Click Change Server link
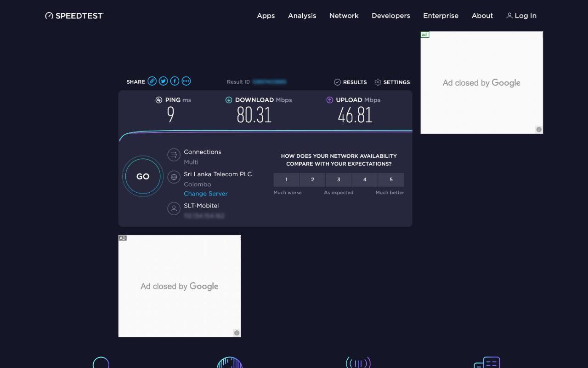The image size is (588, 368). click(x=206, y=194)
